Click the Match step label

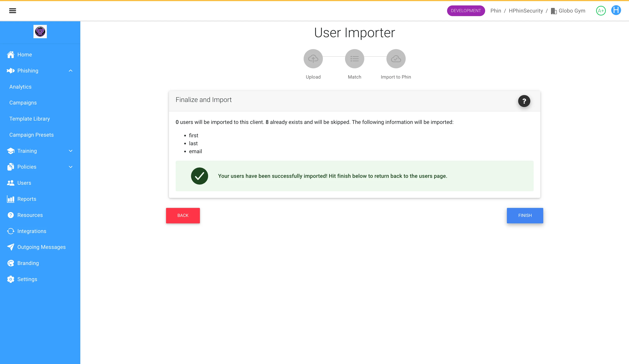pos(354,77)
